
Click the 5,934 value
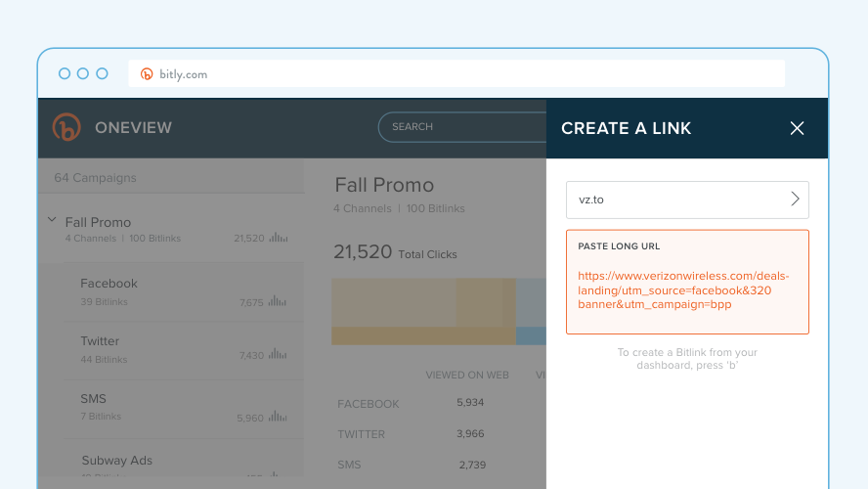point(470,403)
